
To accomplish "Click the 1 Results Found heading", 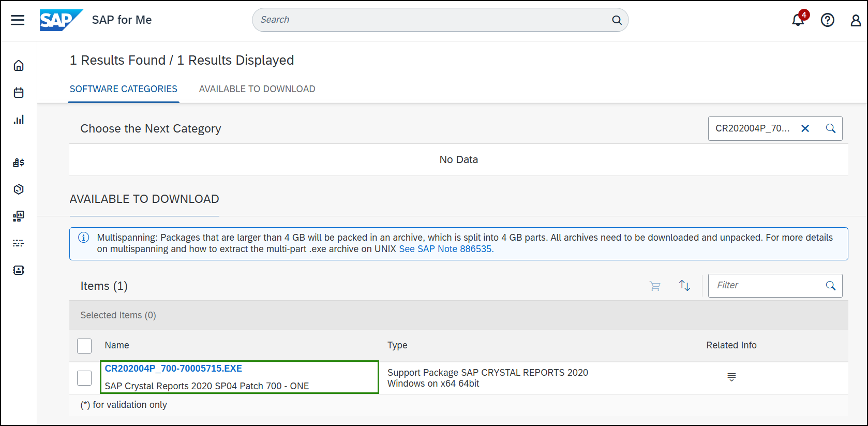I will click(182, 60).
